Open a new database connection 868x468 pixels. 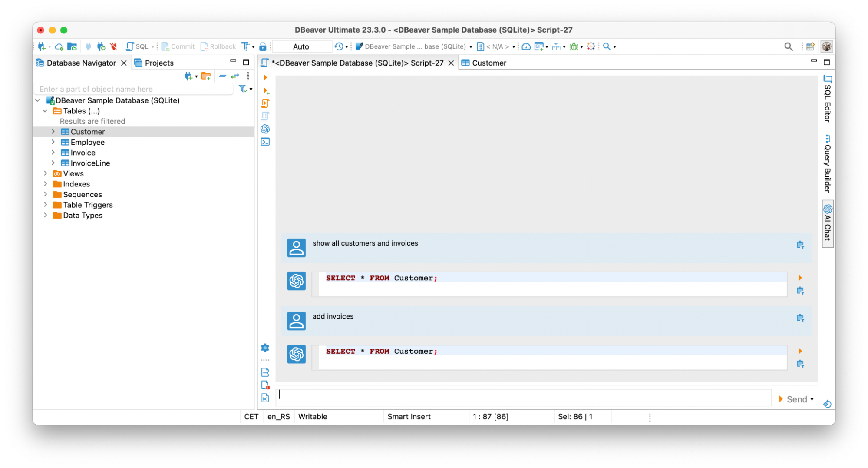[42, 46]
